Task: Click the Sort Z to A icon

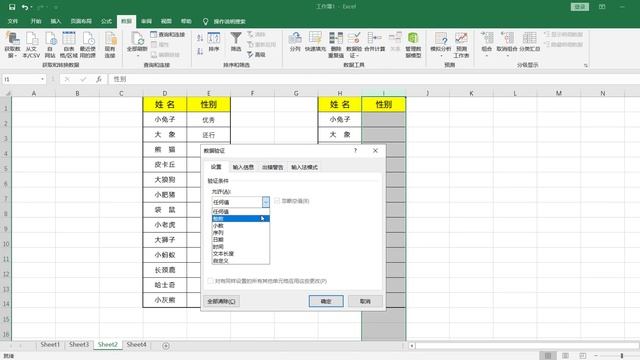Action: click(x=200, y=51)
